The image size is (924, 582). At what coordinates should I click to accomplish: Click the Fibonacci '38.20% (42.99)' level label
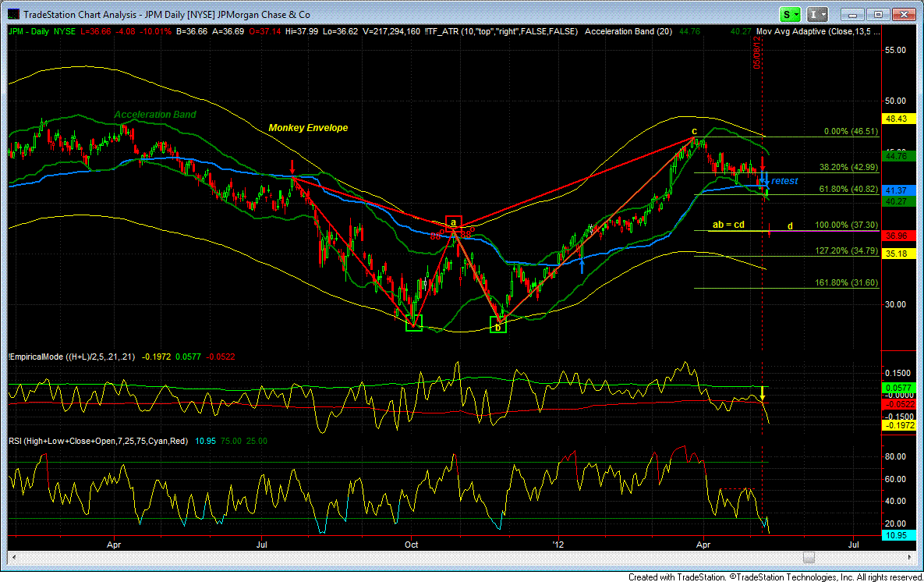click(x=848, y=168)
